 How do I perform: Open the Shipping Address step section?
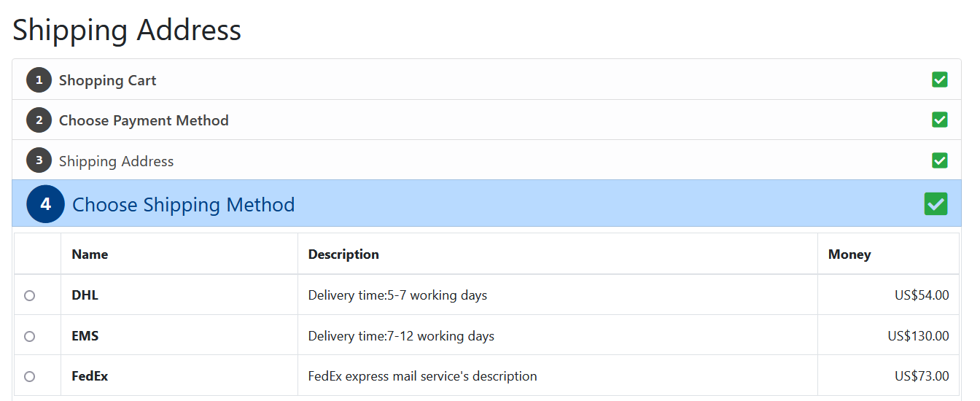(x=486, y=160)
